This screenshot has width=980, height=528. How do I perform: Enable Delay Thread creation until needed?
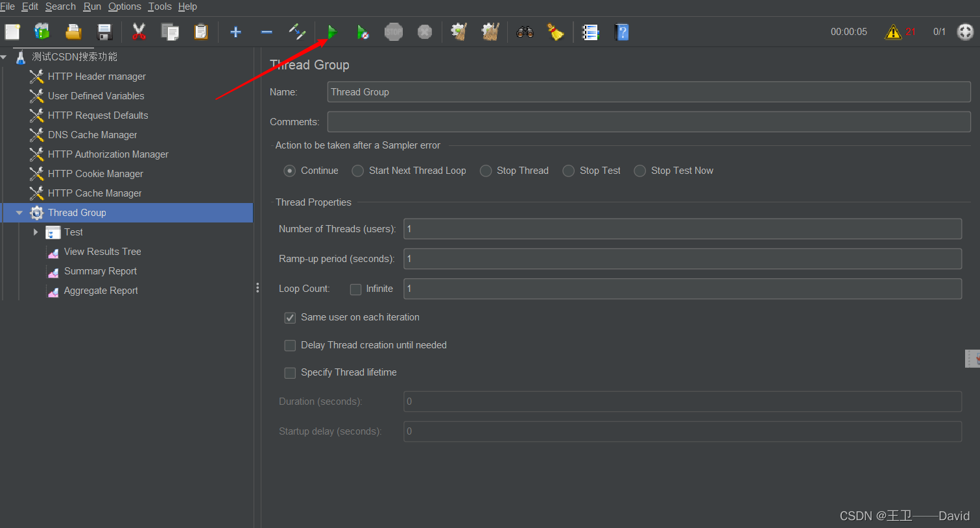[290, 346]
